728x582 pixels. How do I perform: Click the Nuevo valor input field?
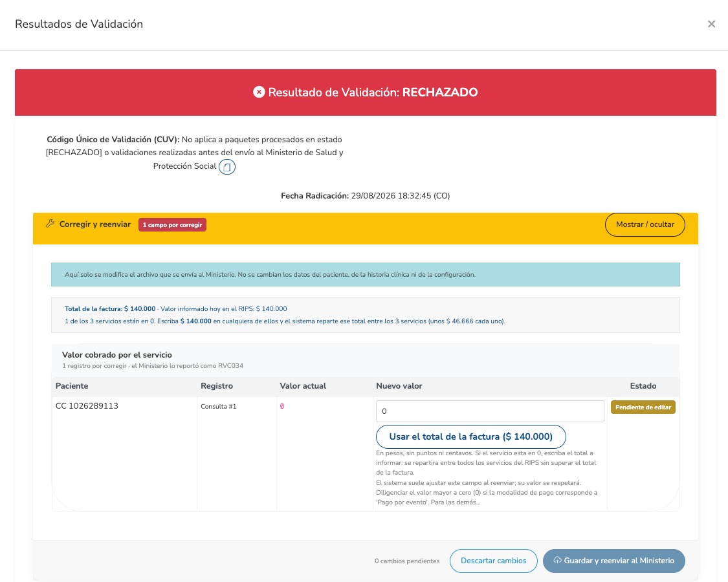tap(490, 411)
